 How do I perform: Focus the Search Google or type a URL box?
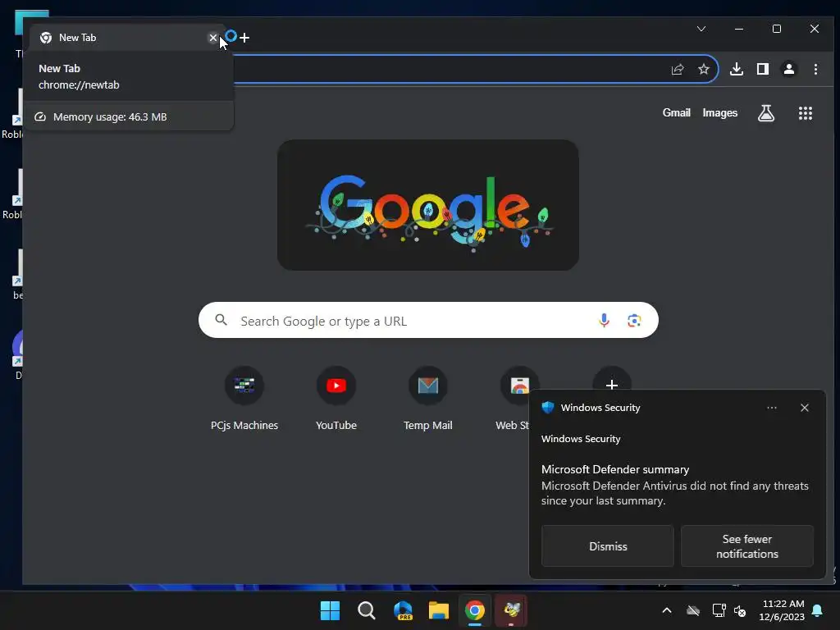tap(428, 321)
